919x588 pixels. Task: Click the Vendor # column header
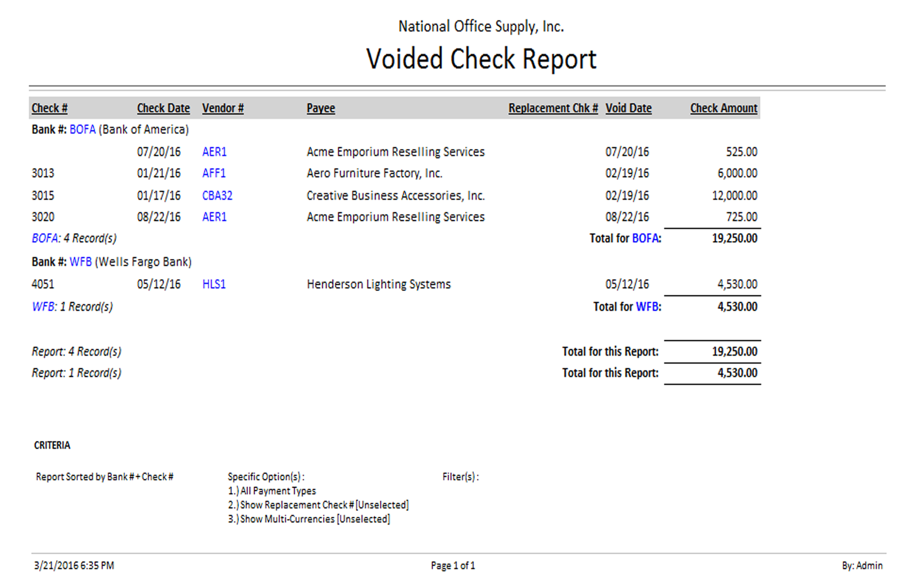point(223,108)
